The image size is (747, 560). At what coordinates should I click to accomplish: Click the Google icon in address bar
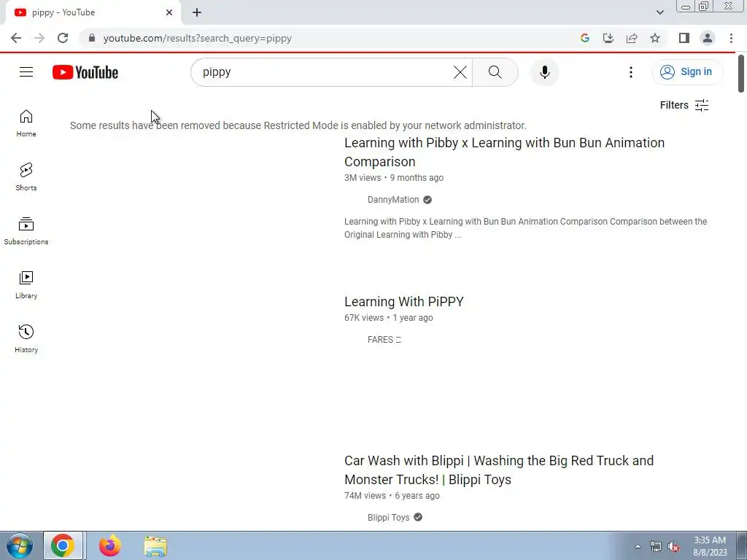(x=585, y=38)
